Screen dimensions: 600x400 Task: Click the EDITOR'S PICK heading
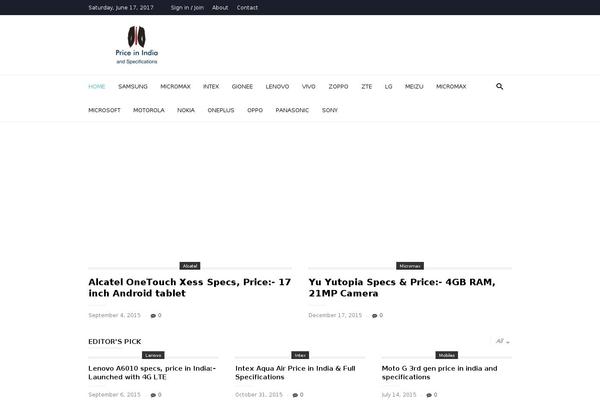(115, 341)
